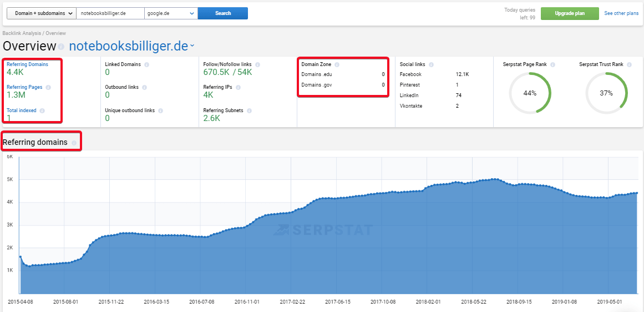Click info icon beside Domain Zone

click(x=337, y=64)
